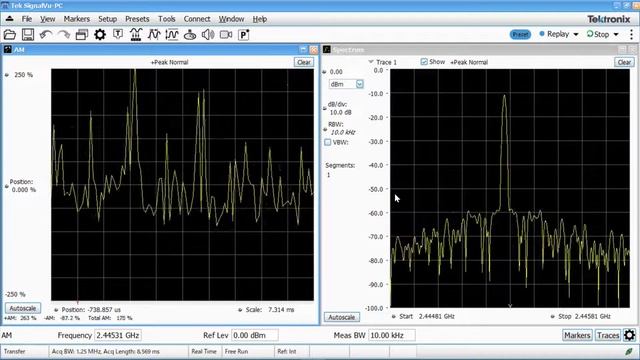
Task: Click the Frequency field 2.44531 GHz
Action: [118, 335]
